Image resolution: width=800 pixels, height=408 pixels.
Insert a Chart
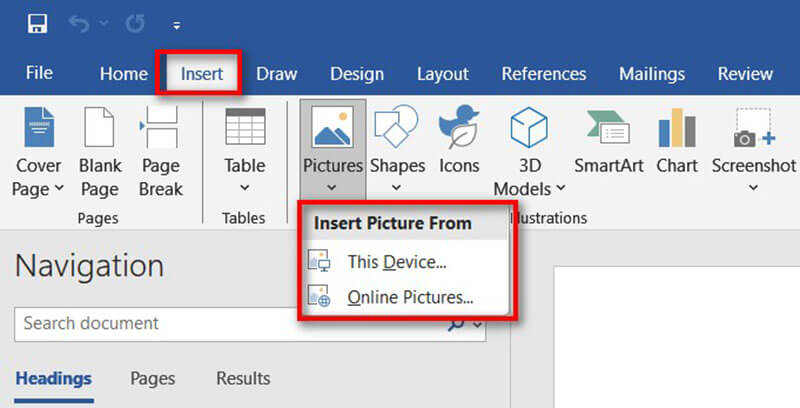pyautogui.click(x=677, y=140)
